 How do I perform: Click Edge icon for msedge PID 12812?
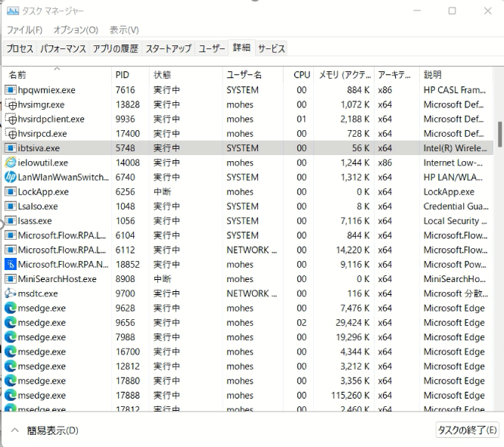pyautogui.click(x=11, y=366)
